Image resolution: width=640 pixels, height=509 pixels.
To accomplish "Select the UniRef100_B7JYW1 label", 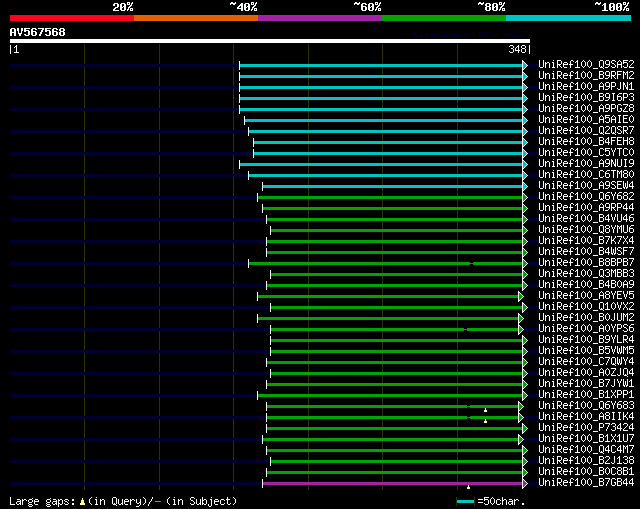I will tap(586, 384).
